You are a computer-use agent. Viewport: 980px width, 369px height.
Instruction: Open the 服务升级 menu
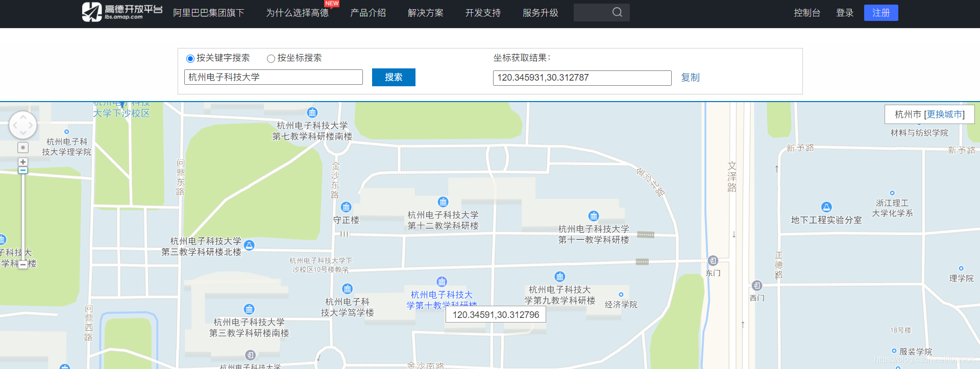[x=541, y=13]
